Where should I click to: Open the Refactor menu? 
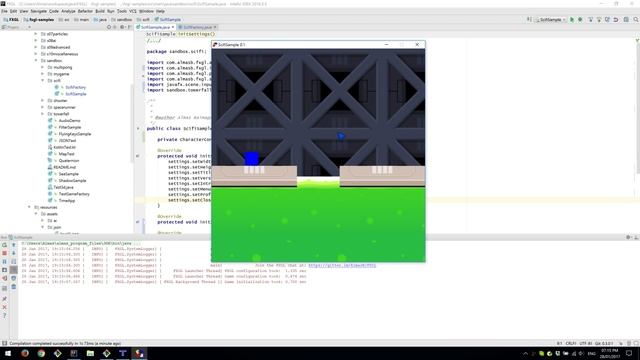click(x=85, y=11)
